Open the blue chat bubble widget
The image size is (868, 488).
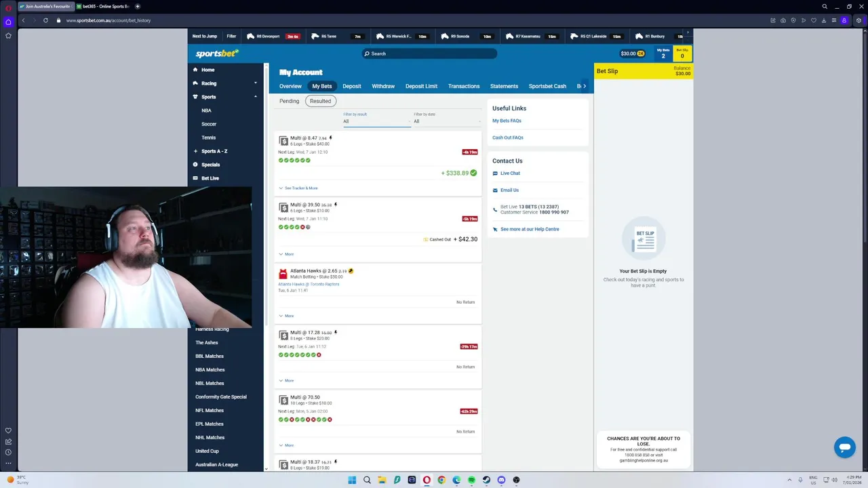pos(845,447)
